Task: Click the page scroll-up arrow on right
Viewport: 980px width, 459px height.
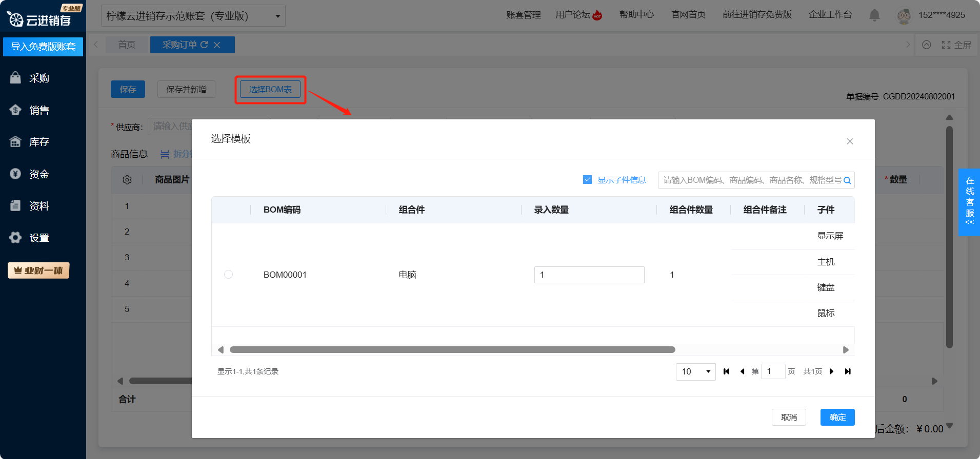Action: [949, 117]
